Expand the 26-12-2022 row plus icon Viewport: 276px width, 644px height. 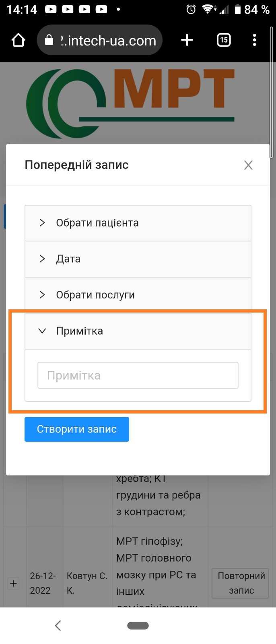coord(13,583)
